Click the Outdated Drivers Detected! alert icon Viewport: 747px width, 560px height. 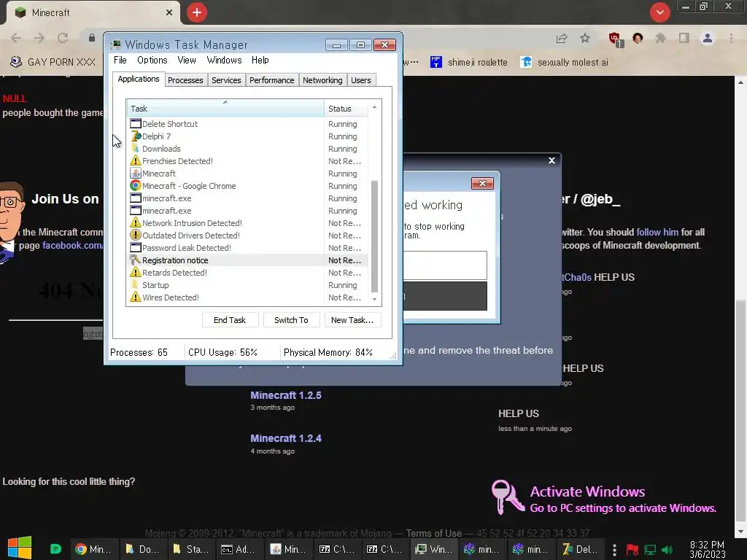click(x=136, y=236)
